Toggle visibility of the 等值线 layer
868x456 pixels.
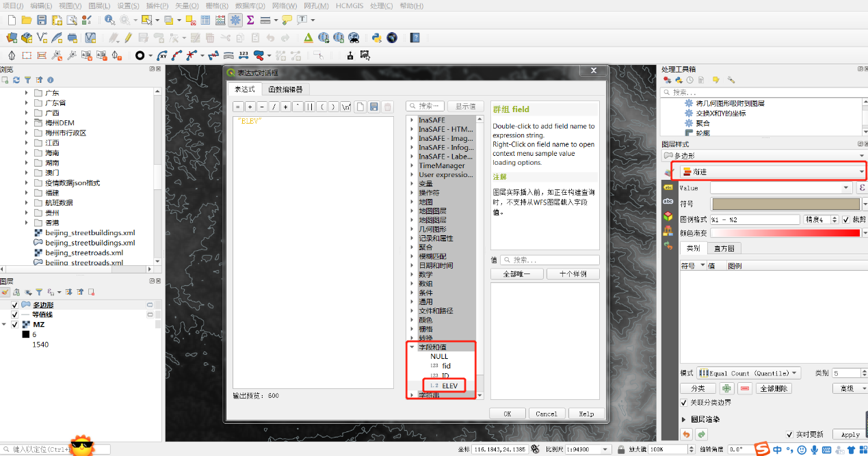pos(15,314)
